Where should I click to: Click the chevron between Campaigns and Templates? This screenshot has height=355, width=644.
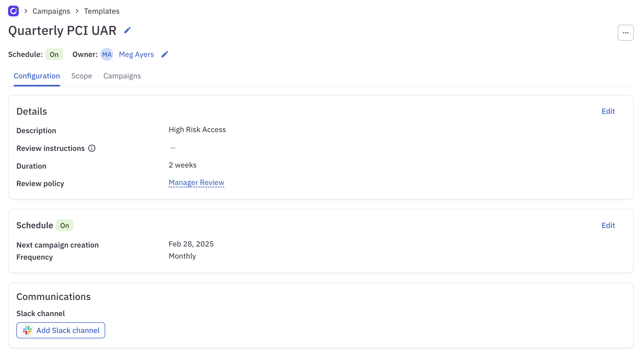pyautogui.click(x=77, y=11)
